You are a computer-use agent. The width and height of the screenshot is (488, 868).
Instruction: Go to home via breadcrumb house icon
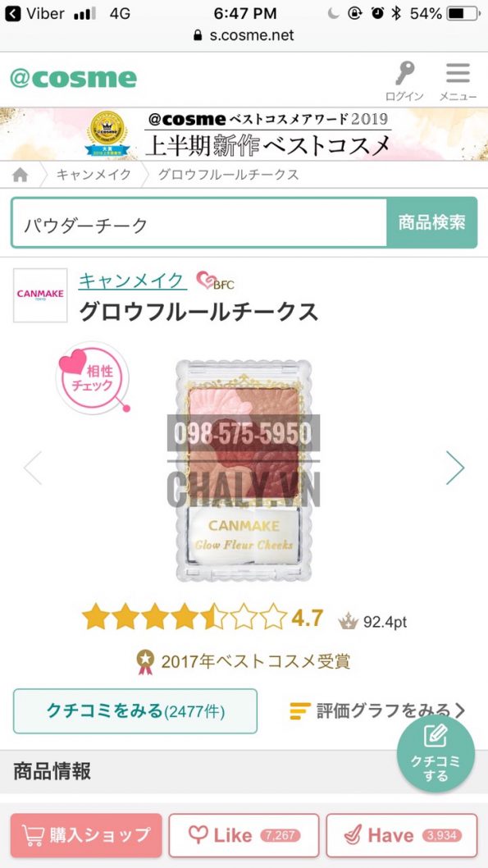coord(20,175)
